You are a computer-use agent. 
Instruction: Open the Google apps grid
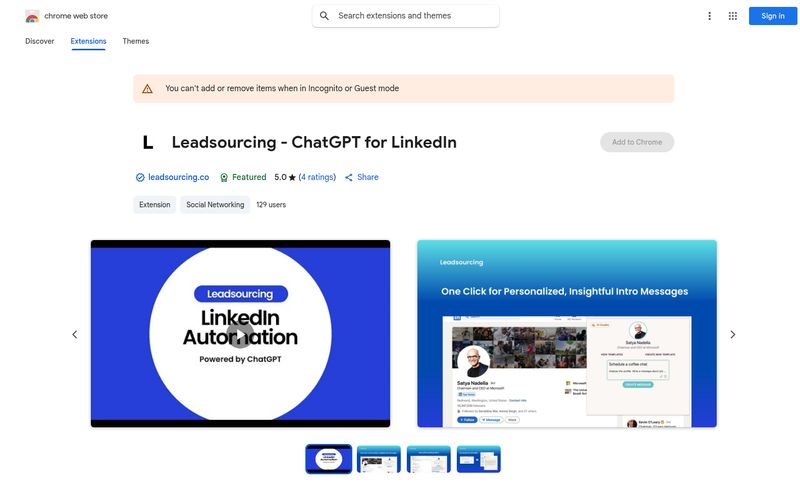coord(733,16)
